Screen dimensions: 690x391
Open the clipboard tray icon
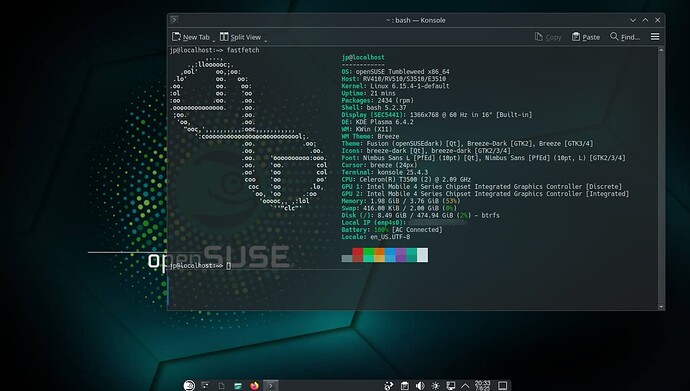click(404, 386)
